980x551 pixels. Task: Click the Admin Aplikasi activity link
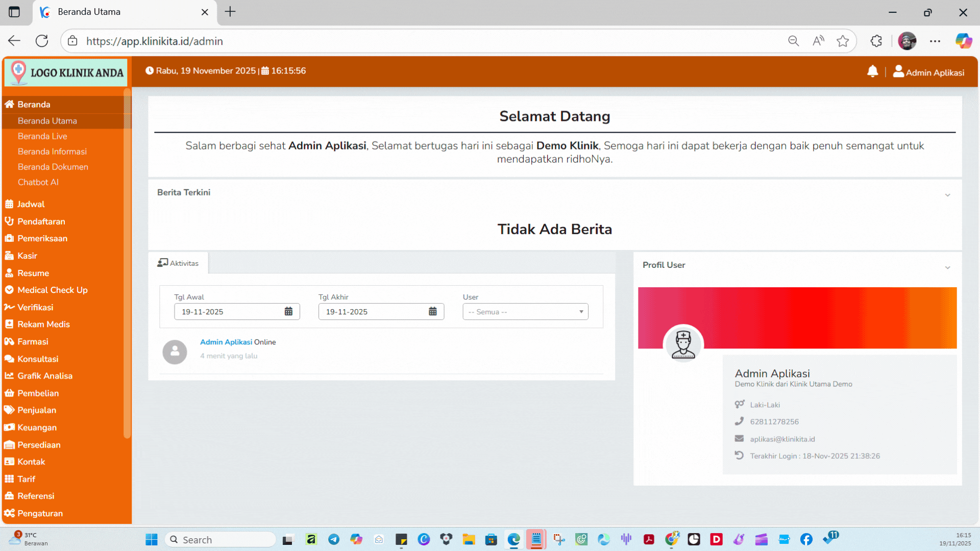[x=226, y=342]
